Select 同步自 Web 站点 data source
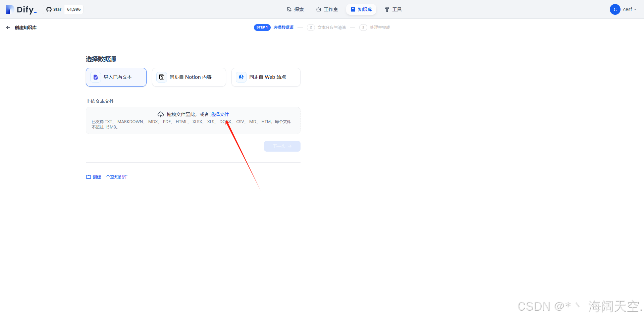The image size is (644, 317). [266, 77]
